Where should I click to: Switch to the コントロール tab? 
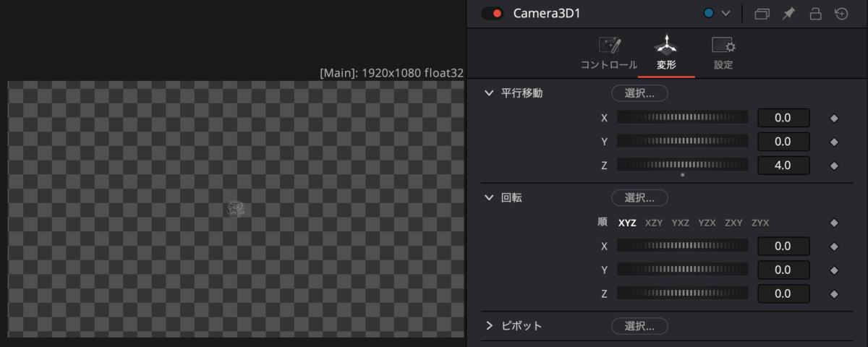tap(609, 54)
